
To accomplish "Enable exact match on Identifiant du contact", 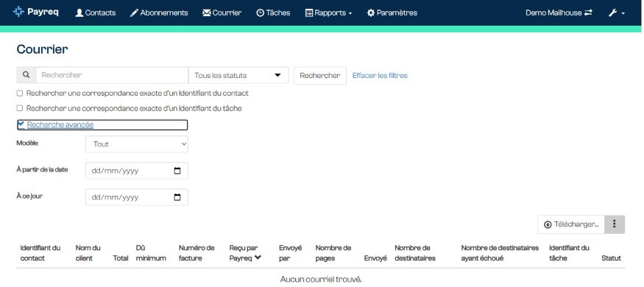I will click(x=19, y=93).
